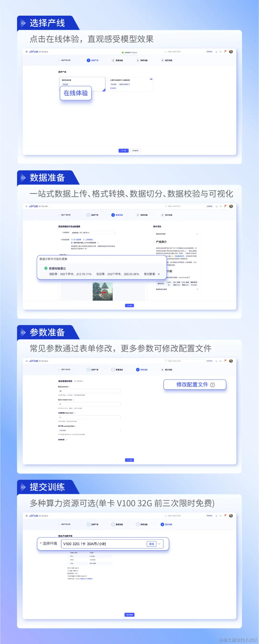Image resolution: width=259 pixels, height=644 pixels.
Task: Open notification bell in 参数准备 screenshot
Action: (225, 361)
